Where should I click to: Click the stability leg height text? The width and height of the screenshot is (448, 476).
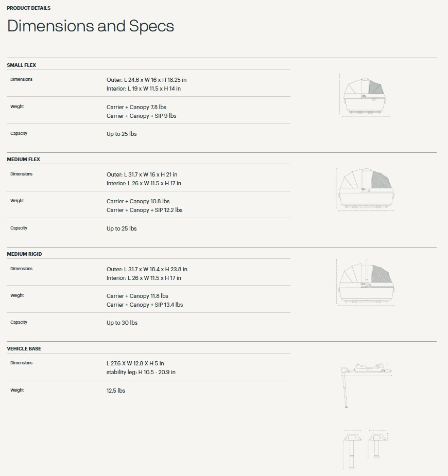point(141,372)
